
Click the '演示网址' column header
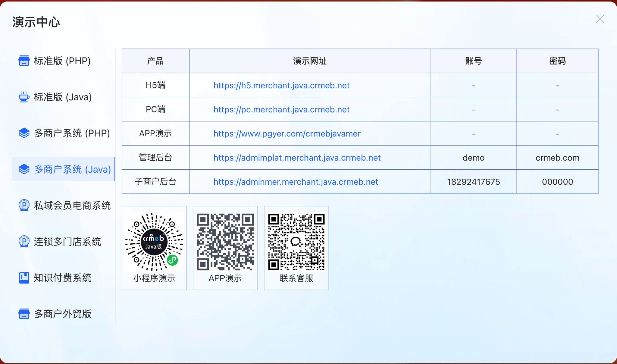310,61
